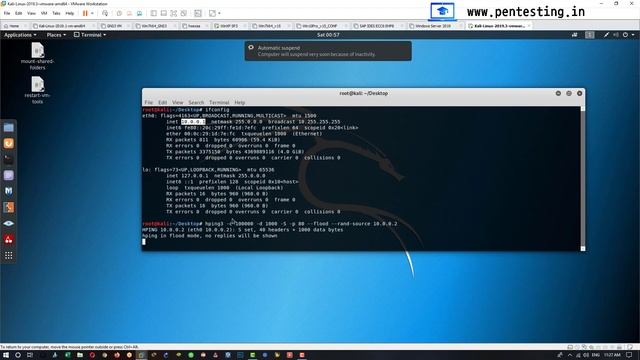Close the active Kali Linux 2019.3 tab
Viewport: 640px width, 360px height.
tap(529, 26)
